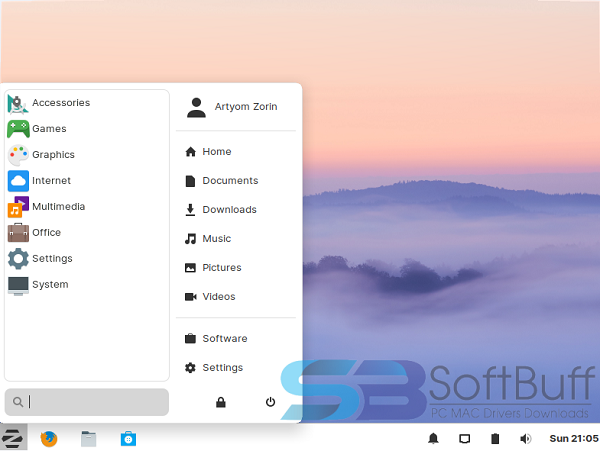Click the Artyom Zorin user name
Image resolution: width=600 pixels, height=451 pixels.
point(246,107)
